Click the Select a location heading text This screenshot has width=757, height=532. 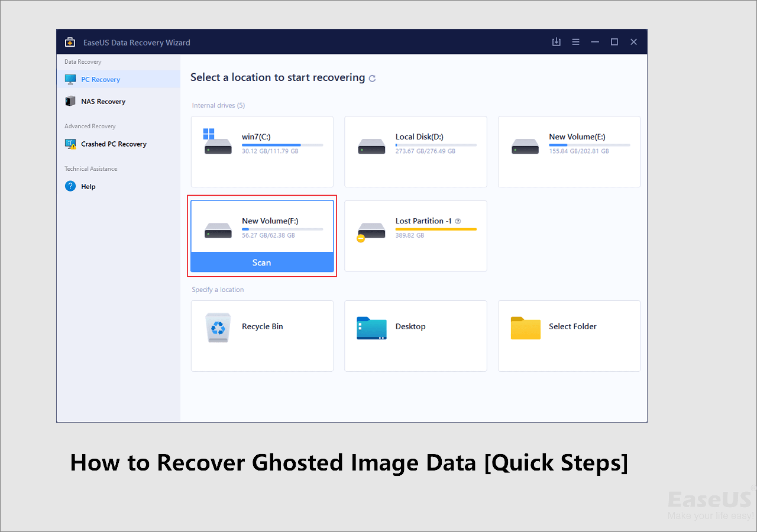(x=277, y=77)
